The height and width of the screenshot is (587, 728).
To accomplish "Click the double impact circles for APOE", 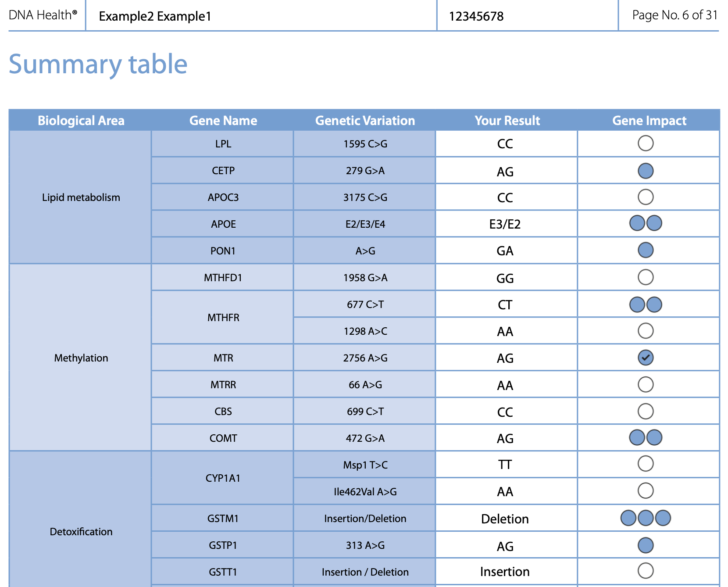I will [646, 223].
